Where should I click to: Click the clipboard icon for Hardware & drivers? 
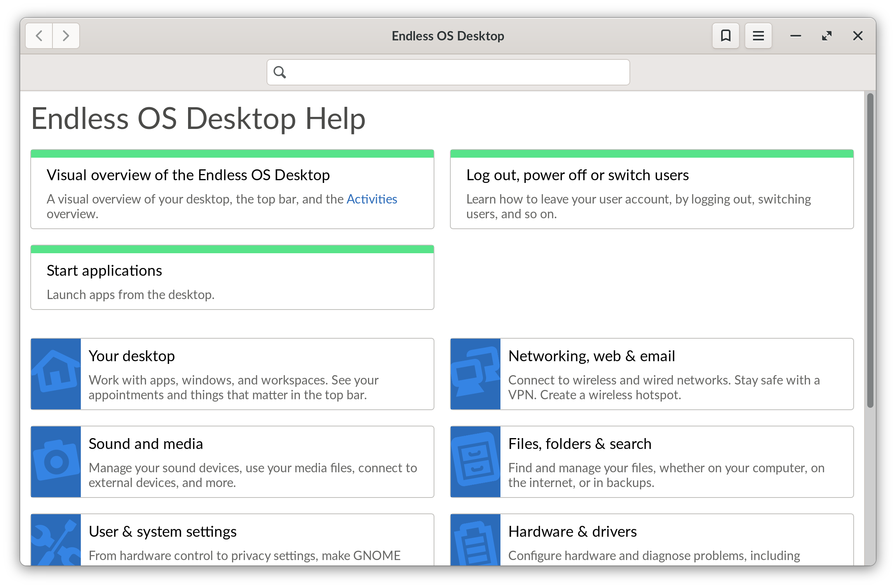pyautogui.click(x=476, y=540)
